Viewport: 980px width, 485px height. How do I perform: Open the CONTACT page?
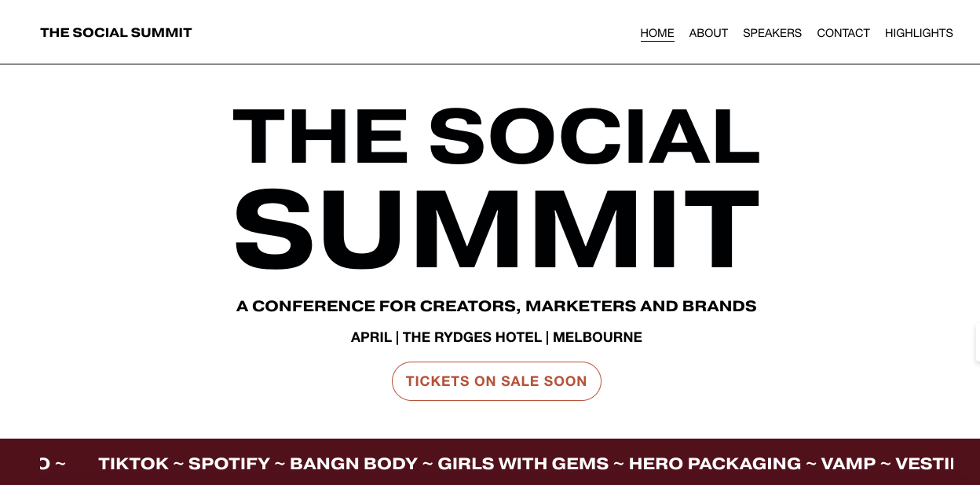(x=843, y=33)
